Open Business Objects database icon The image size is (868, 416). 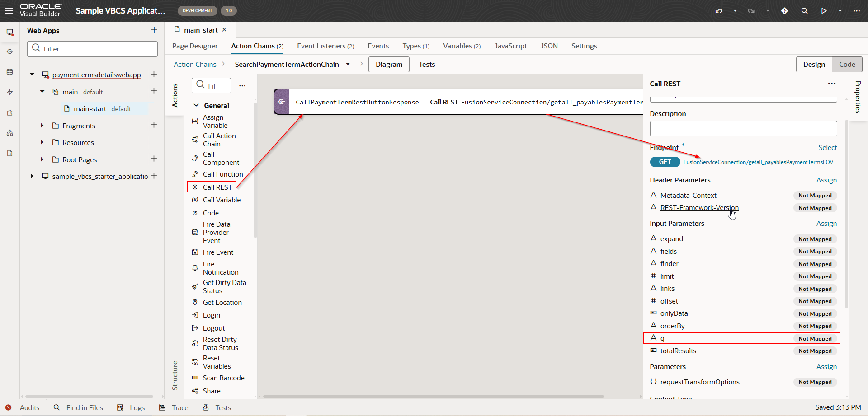(10, 72)
